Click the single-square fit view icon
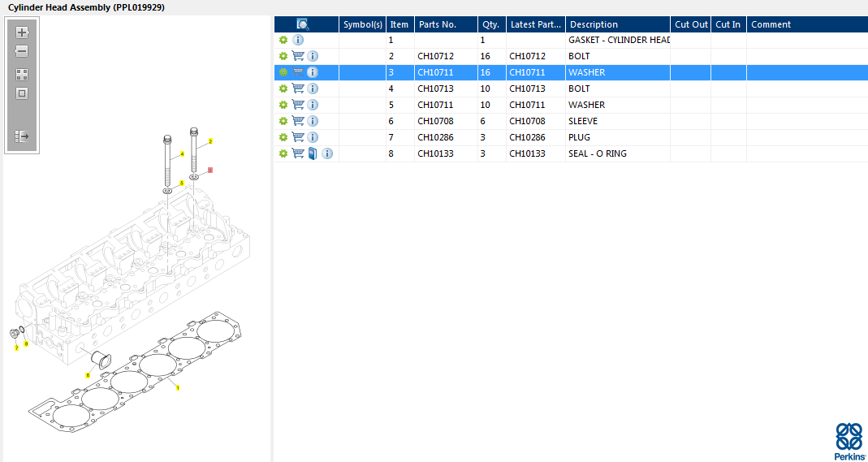Image resolution: width=868 pixels, height=462 pixels. (22, 93)
